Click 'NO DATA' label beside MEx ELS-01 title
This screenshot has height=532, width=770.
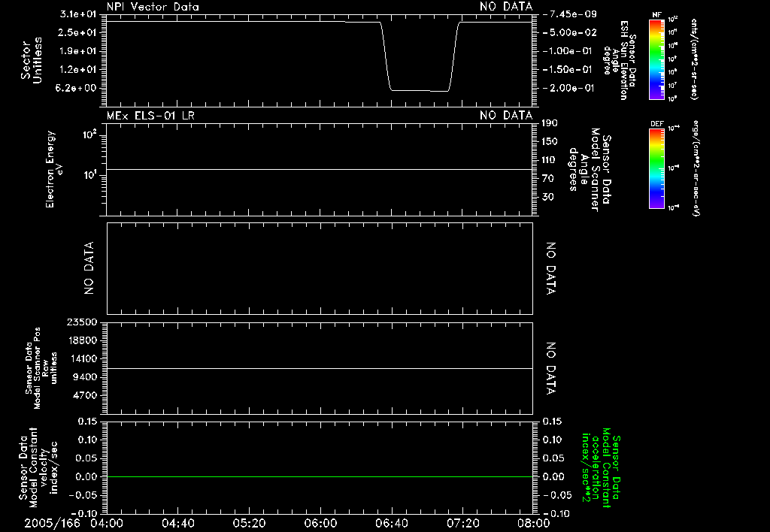[506, 115]
